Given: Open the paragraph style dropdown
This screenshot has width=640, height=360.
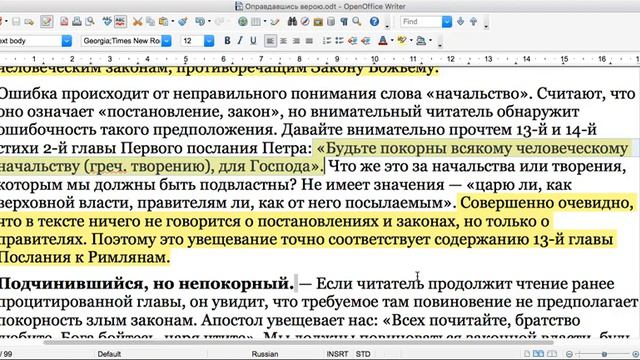Looking at the screenshot, I should [67, 41].
